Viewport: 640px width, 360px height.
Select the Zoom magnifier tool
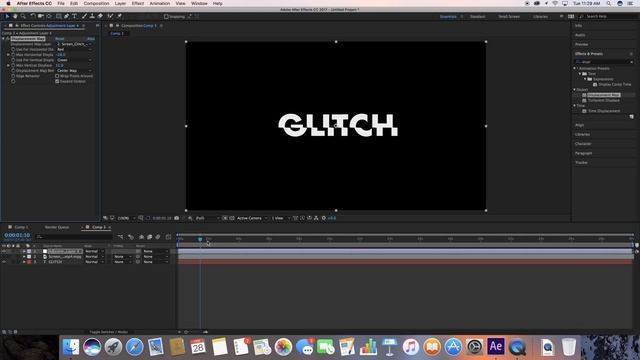pos(23,16)
